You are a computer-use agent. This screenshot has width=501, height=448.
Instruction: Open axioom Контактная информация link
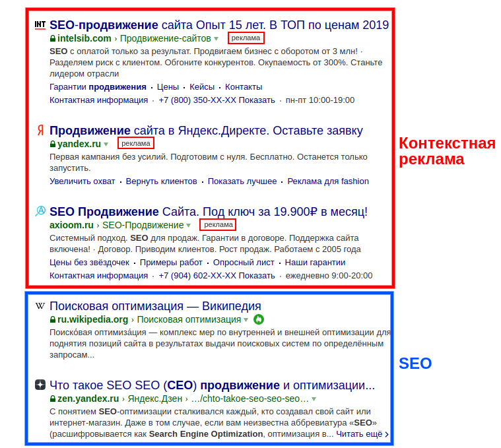click(x=99, y=275)
